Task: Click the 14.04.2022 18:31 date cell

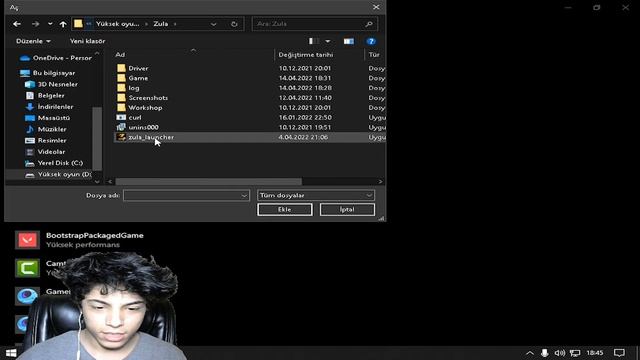Action: [x=305, y=78]
